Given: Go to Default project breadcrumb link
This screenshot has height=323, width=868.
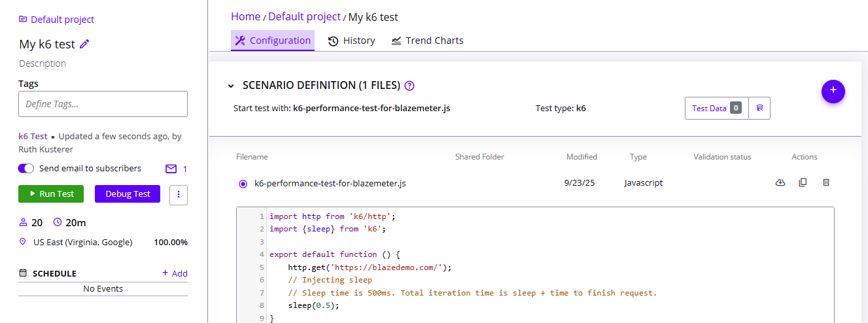Looking at the screenshot, I should point(304,17).
